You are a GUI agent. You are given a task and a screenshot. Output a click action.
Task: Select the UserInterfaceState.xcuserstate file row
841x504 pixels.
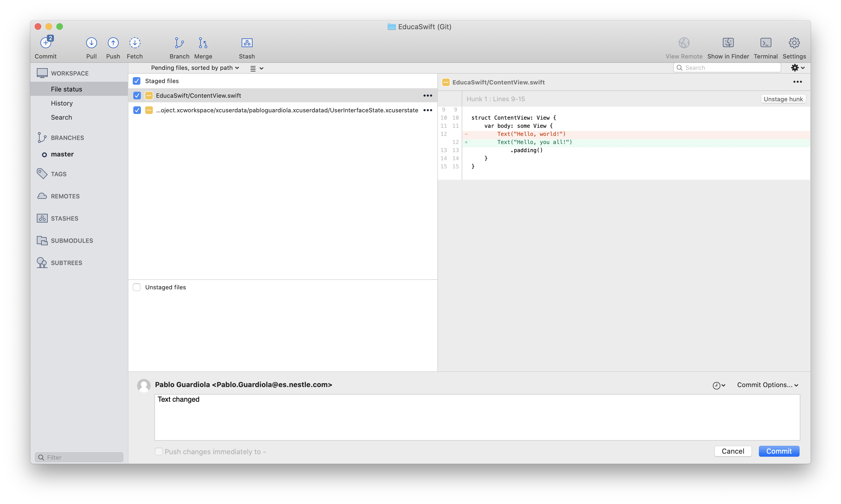[x=283, y=110]
